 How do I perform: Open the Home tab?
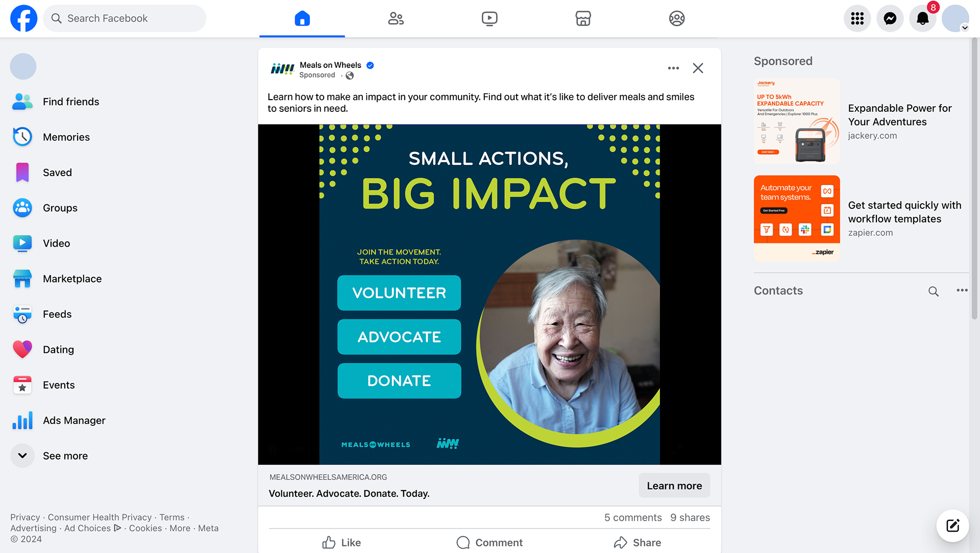pos(302,18)
